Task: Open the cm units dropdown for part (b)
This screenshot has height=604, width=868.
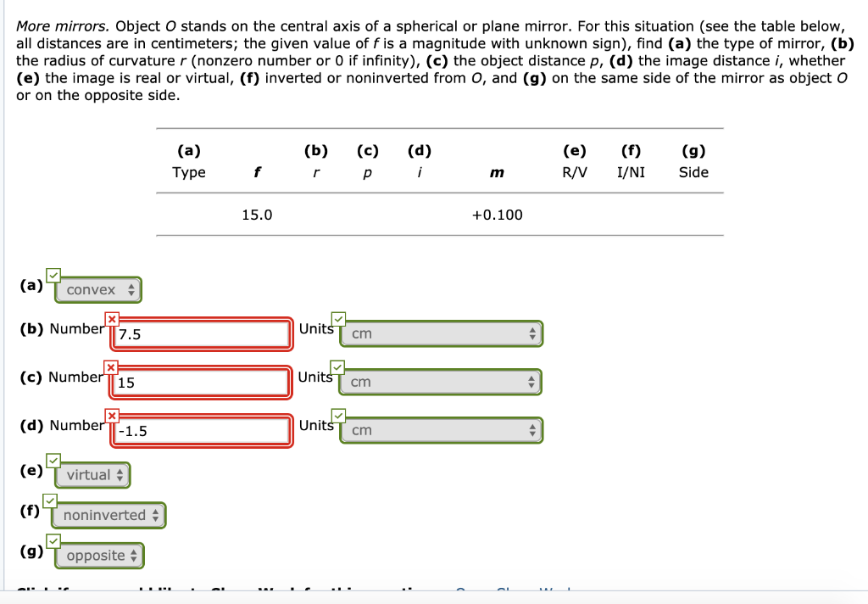Action: click(441, 333)
